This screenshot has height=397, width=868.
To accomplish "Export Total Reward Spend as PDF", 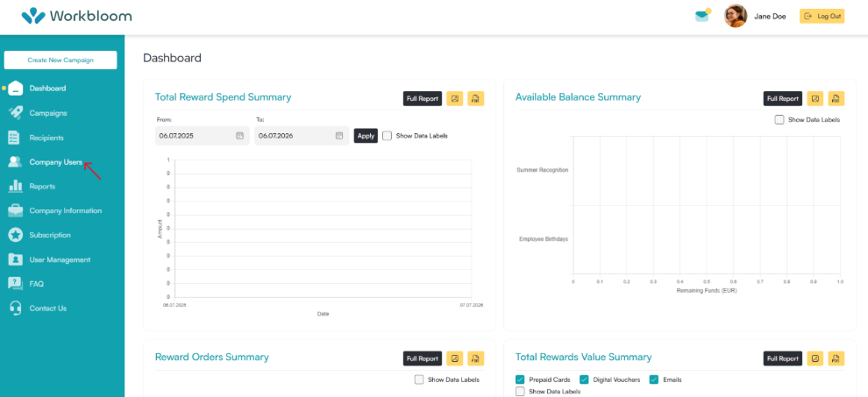I will point(476,98).
